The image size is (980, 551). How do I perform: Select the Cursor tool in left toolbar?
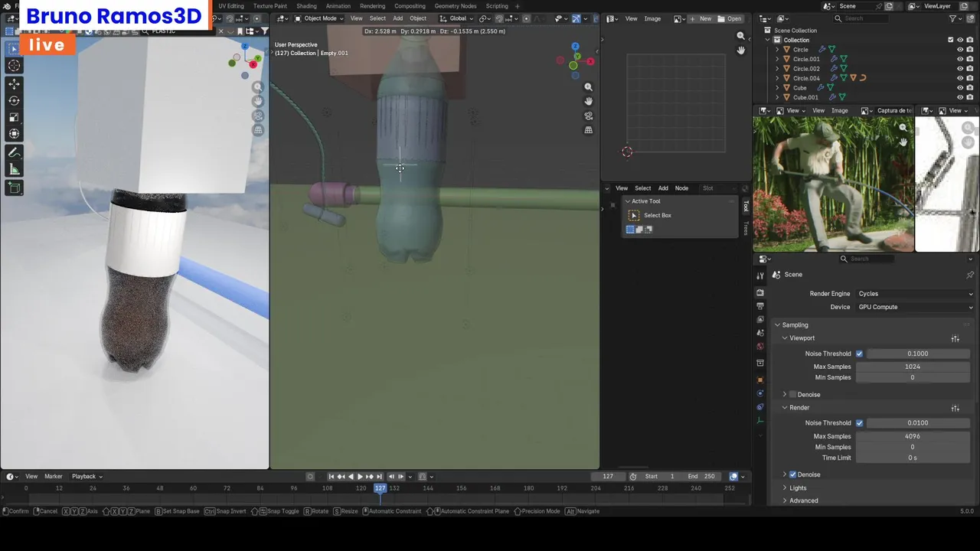[14, 66]
